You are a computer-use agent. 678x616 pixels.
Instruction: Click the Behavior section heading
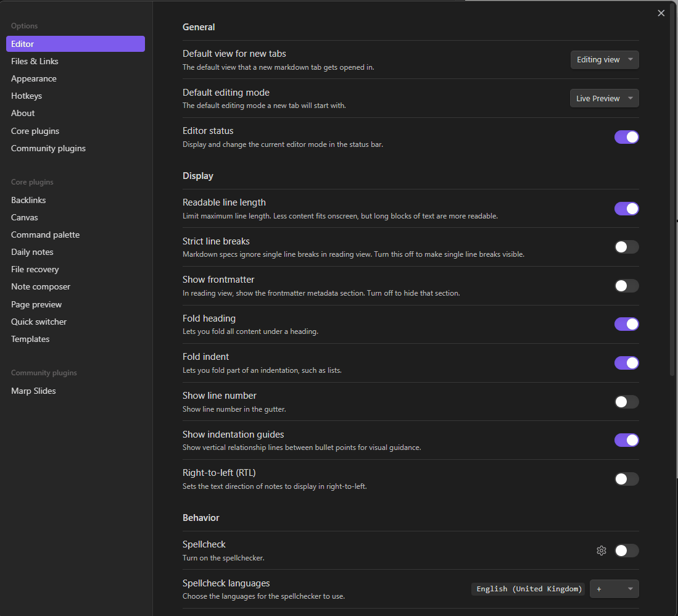201,517
